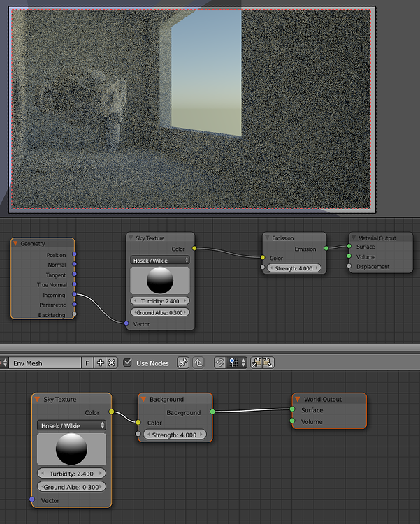Screen dimensions: 420x524
Task: Click the Emission output socket
Action: coord(326,248)
